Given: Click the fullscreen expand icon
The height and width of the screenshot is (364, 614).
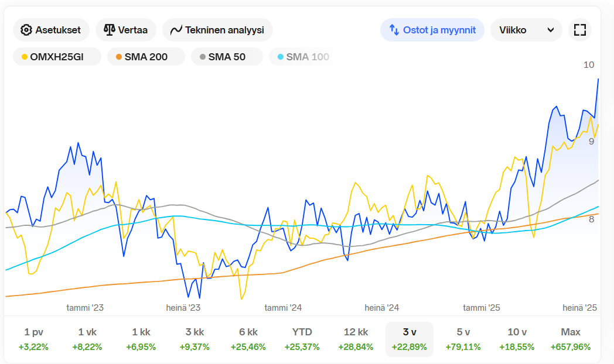Looking at the screenshot, I should (579, 30).
